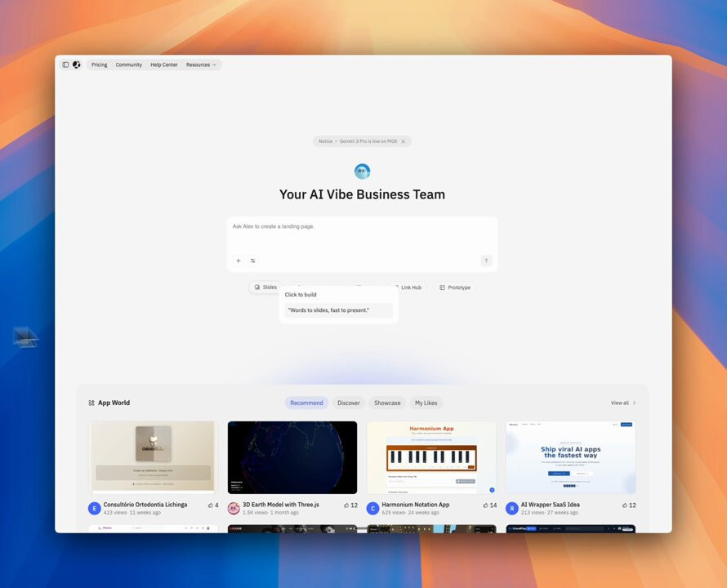This screenshot has width=727, height=588.
Task: Click View all in App World
Action: tap(623, 403)
